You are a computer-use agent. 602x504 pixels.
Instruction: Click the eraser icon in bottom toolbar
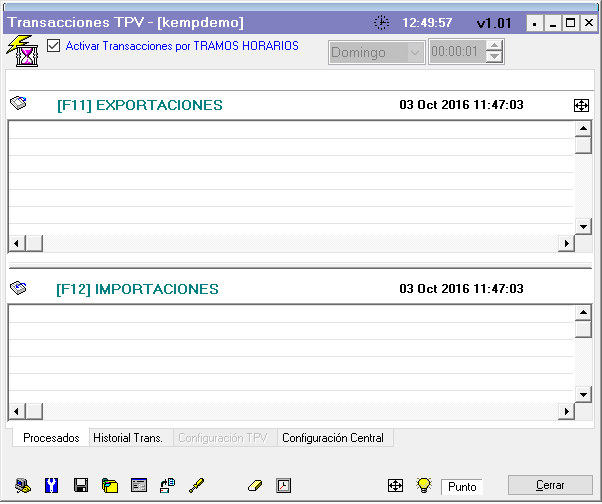(x=254, y=485)
